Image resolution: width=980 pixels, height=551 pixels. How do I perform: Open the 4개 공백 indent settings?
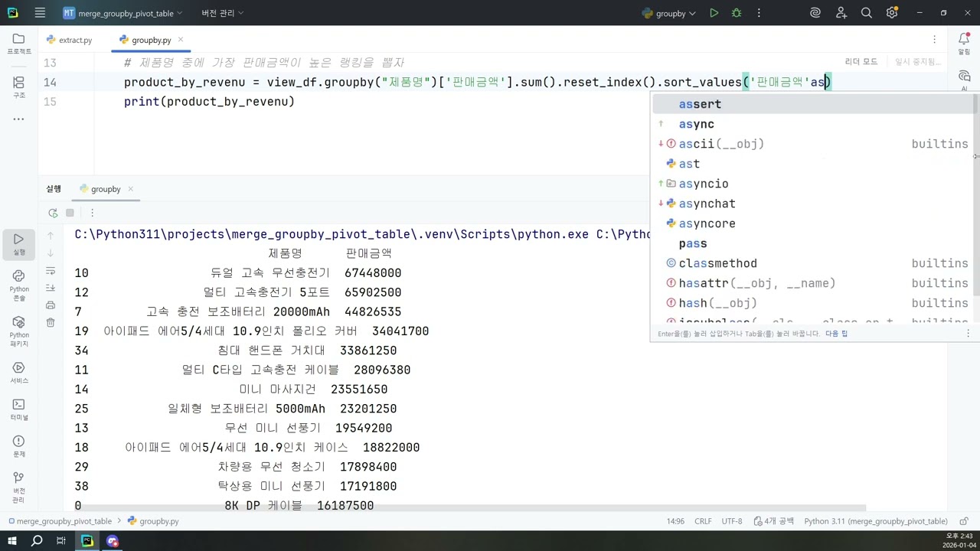pyautogui.click(x=773, y=521)
